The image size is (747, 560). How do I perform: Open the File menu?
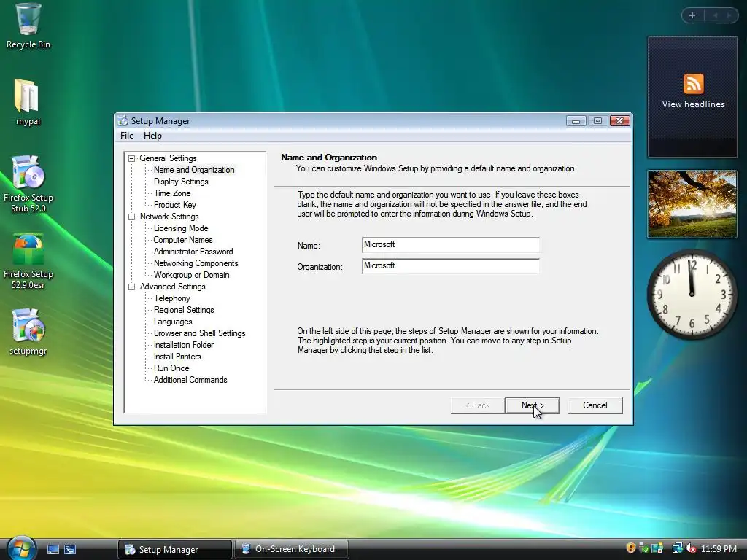[127, 136]
